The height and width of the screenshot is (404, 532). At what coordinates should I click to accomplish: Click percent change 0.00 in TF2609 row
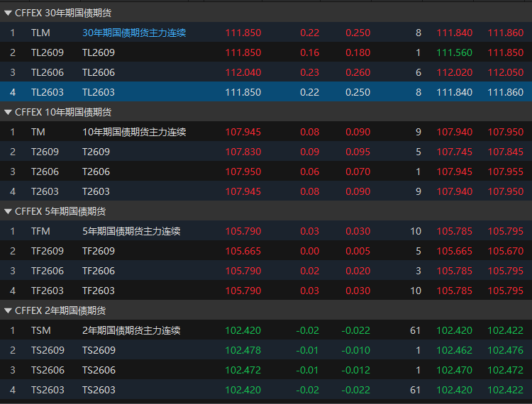click(x=309, y=251)
